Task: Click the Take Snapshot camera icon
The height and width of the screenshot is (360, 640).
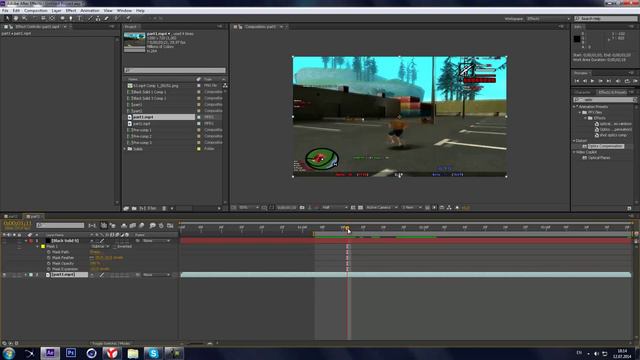Action: pos(302,208)
